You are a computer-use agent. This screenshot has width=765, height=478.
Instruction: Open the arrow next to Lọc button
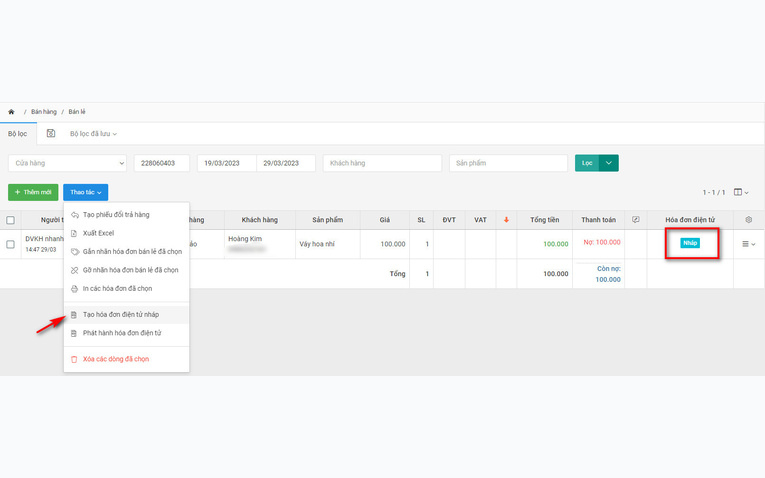(x=608, y=163)
